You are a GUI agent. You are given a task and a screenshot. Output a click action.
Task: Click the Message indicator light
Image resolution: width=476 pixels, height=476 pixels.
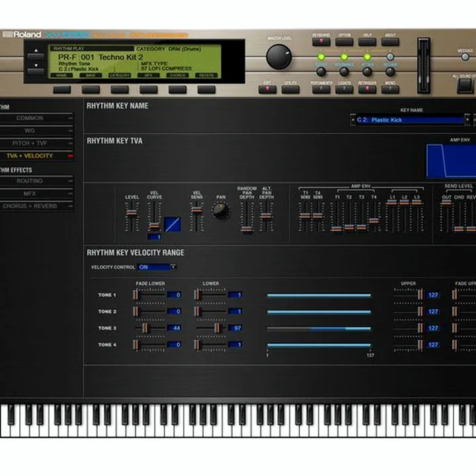coord(465,57)
